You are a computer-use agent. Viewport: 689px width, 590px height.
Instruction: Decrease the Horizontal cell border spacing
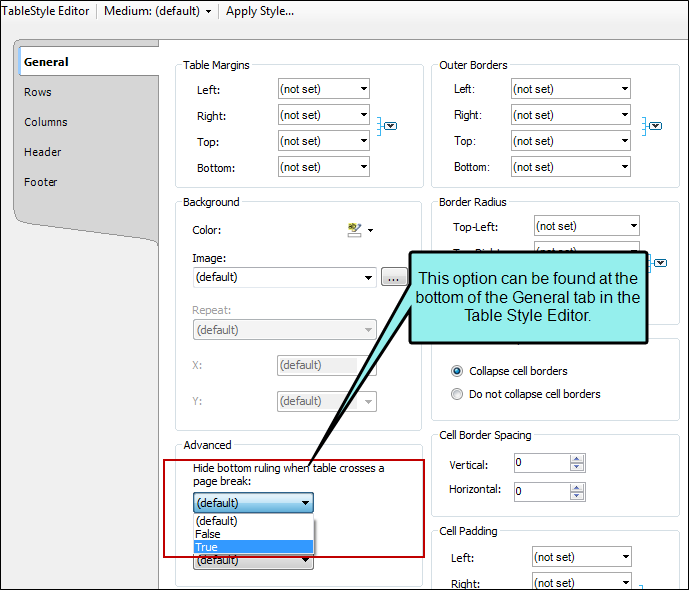(577, 496)
